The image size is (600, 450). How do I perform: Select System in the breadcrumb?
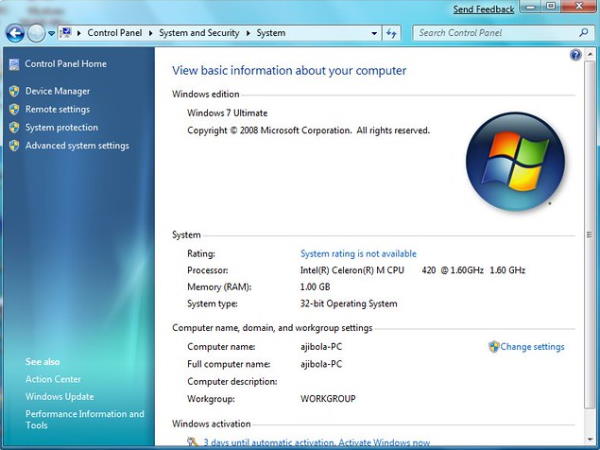tap(271, 33)
